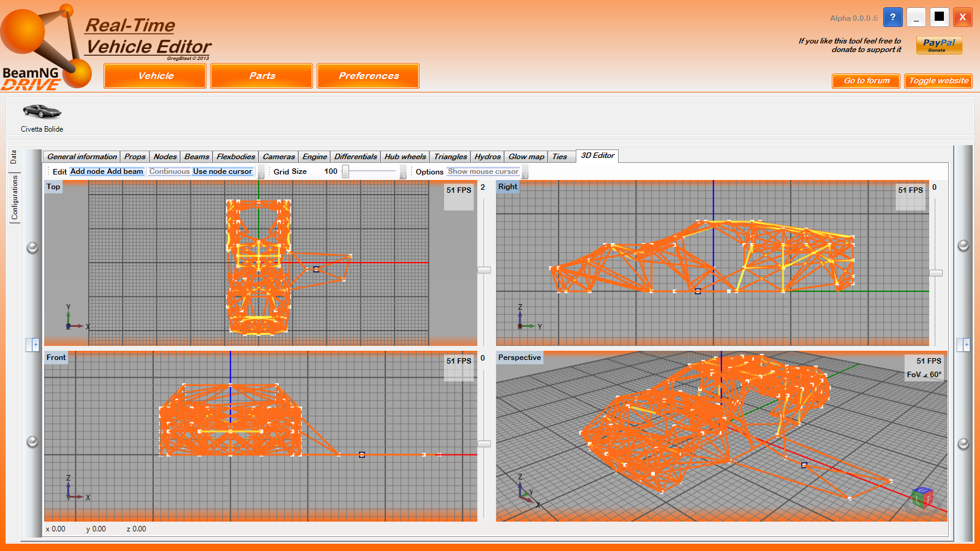
Task: Open the Edit toolbar overflow arrow
Action: (x=262, y=173)
